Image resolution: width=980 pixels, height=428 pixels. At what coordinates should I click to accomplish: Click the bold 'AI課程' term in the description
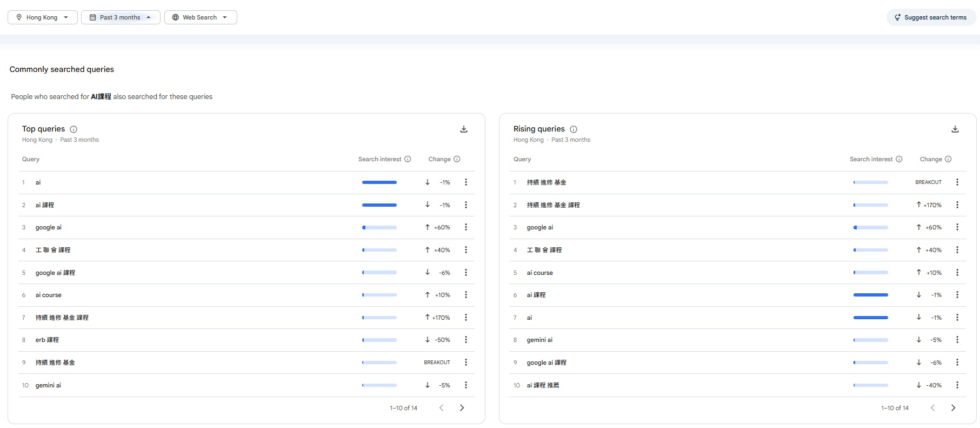pos(101,97)
